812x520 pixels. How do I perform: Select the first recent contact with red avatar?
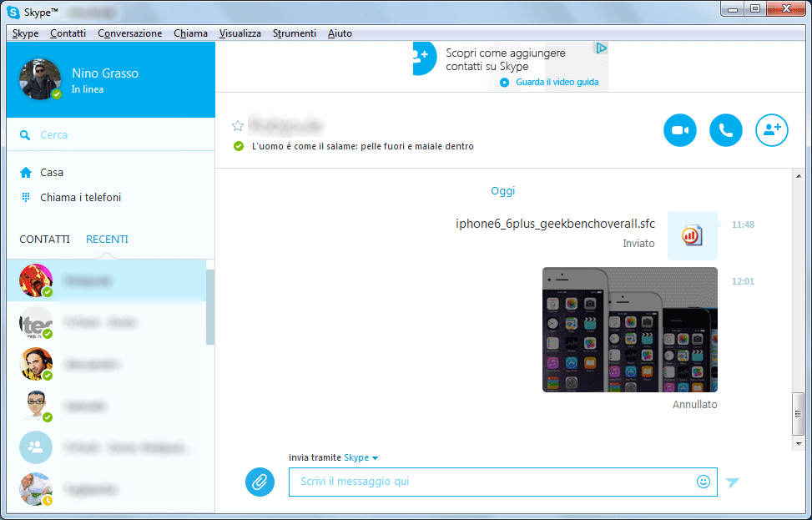click(36, 280)
